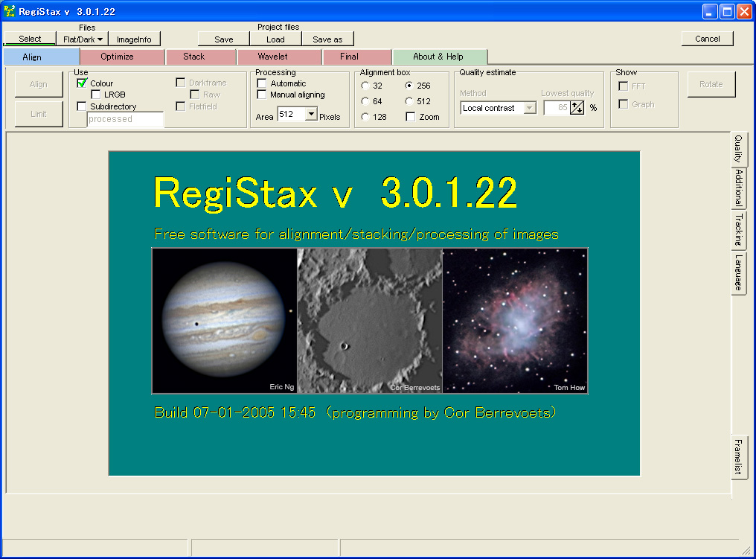The image size is (756, 559).
Task: Select the 128 alignment box size
Action: point(365,117)
